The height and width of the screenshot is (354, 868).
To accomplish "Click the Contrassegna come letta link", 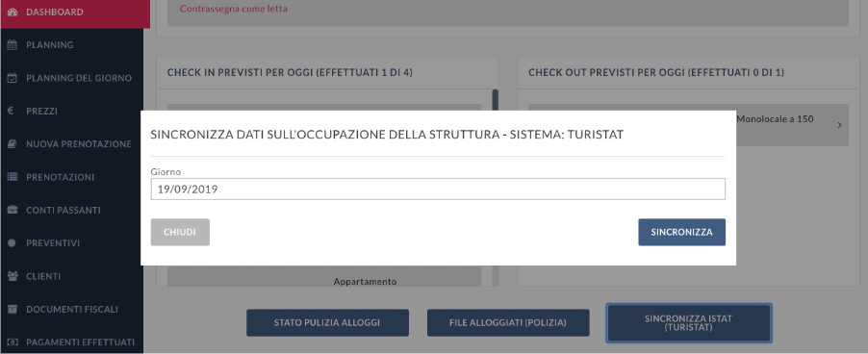I will pyautogui.click(x=234, y=9).
